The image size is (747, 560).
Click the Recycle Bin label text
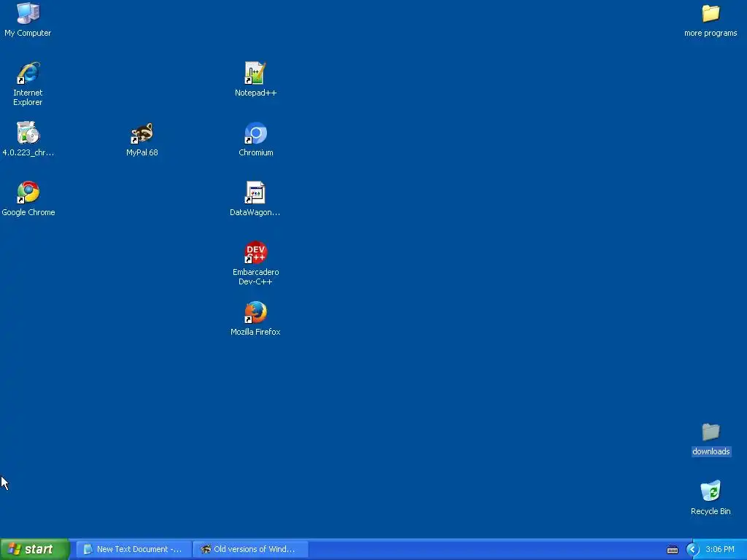pyautogui.click(x=711, y=511)
